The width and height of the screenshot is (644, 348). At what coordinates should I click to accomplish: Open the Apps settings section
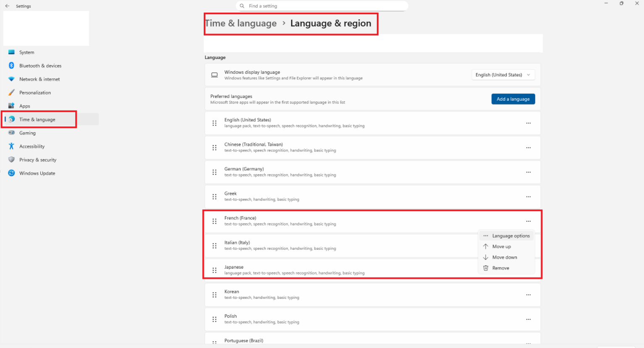pyautogui.click(x=12, y=106)
